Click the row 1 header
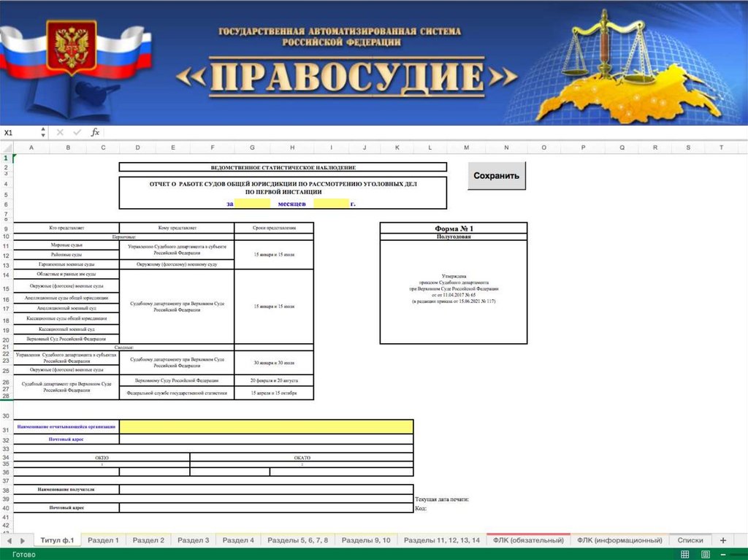The width and height of the screenshot is (748, 560). click(6, 158)
